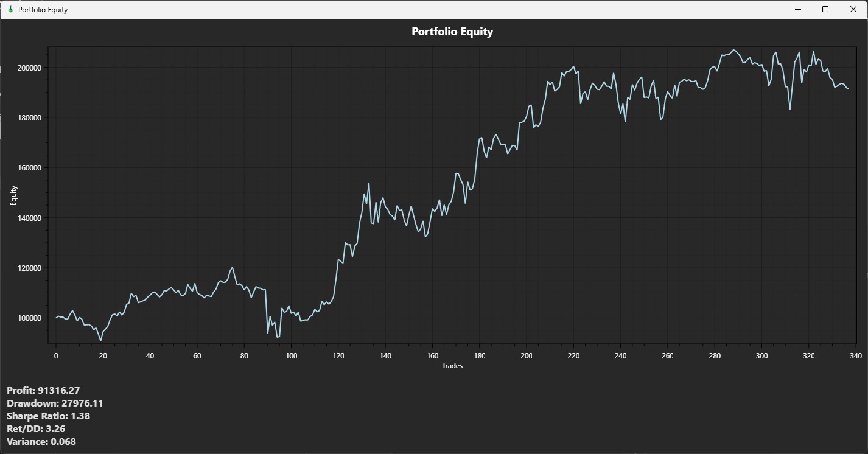Click the 100 tick on the Trades axis
The width and height of the screenshot is (868, 454).
click(292, 356)
